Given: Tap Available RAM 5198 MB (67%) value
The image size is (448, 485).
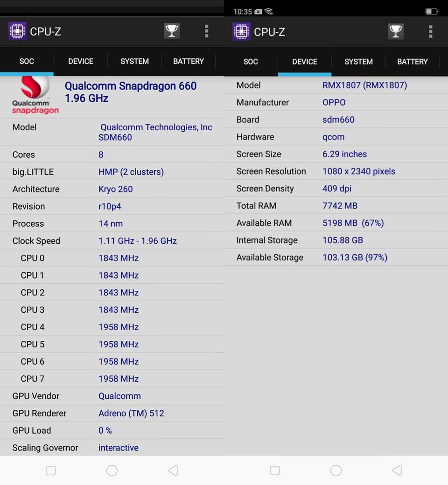Looking at the screenshot, I should (353, 223).
